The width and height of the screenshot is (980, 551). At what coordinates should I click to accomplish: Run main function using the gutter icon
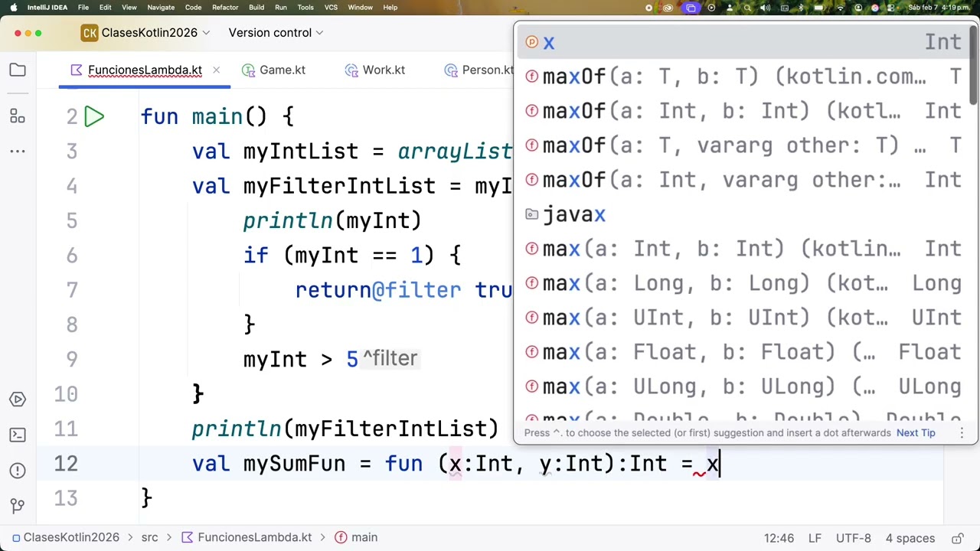pyautogui.click(x=94, y=116)
